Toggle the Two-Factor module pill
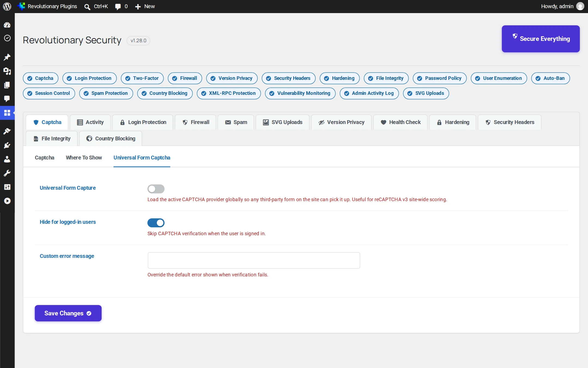This screenshot has height=368, width=588. [142, 78]
